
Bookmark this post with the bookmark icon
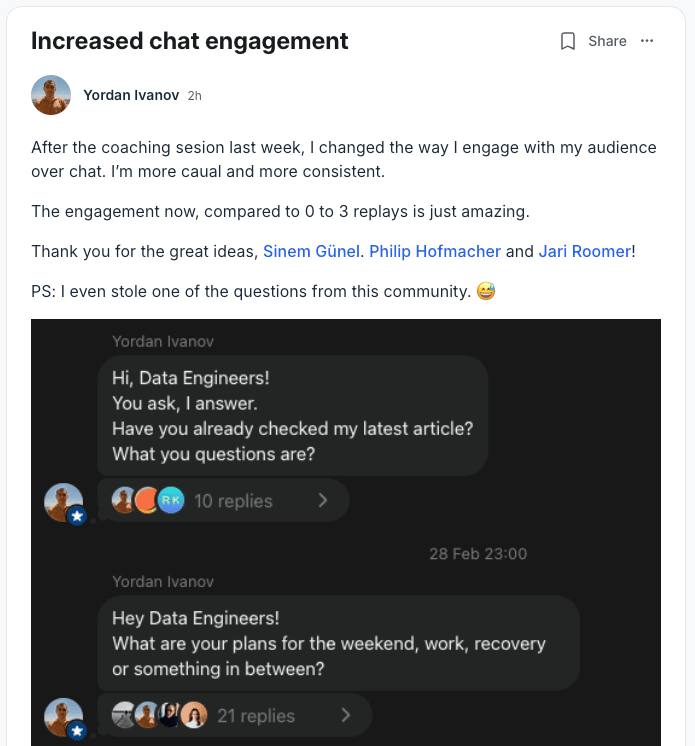point(568,41)
